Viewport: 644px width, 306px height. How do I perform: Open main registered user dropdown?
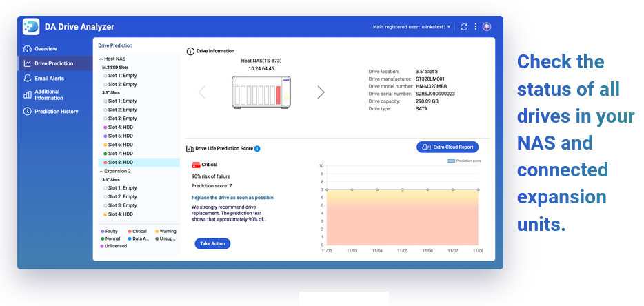point(411,27)
